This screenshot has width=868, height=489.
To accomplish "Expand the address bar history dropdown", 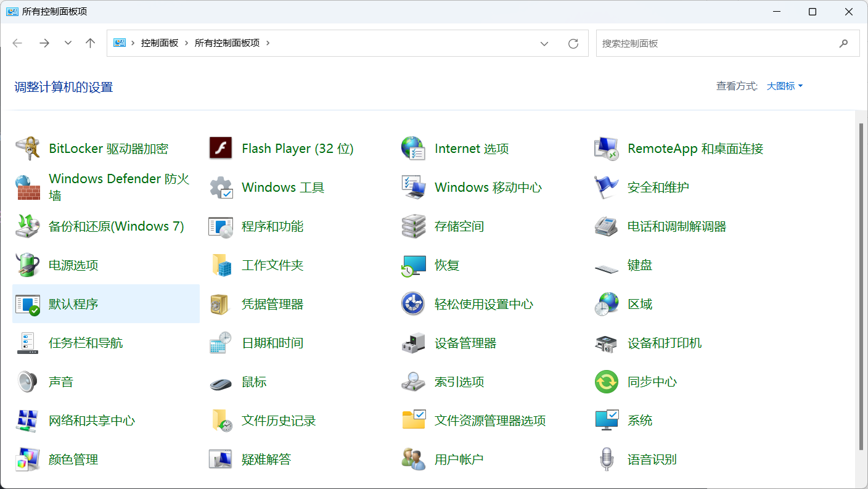I will (544, 44).
